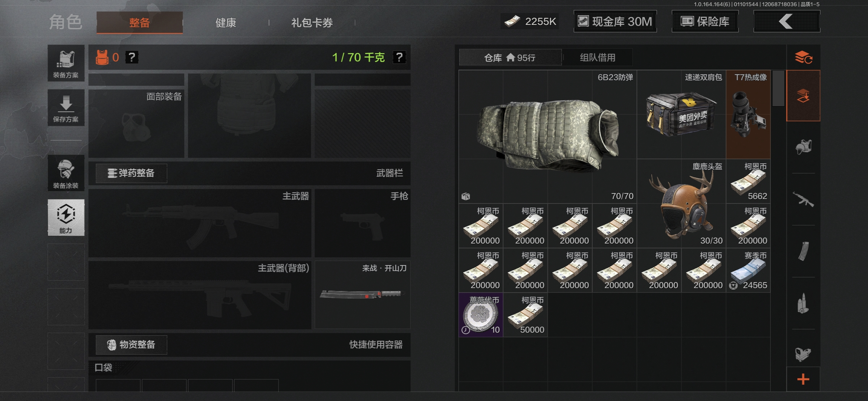Open the 装备涂装 skin icon

pyautogui.click(x=66, y=173)
